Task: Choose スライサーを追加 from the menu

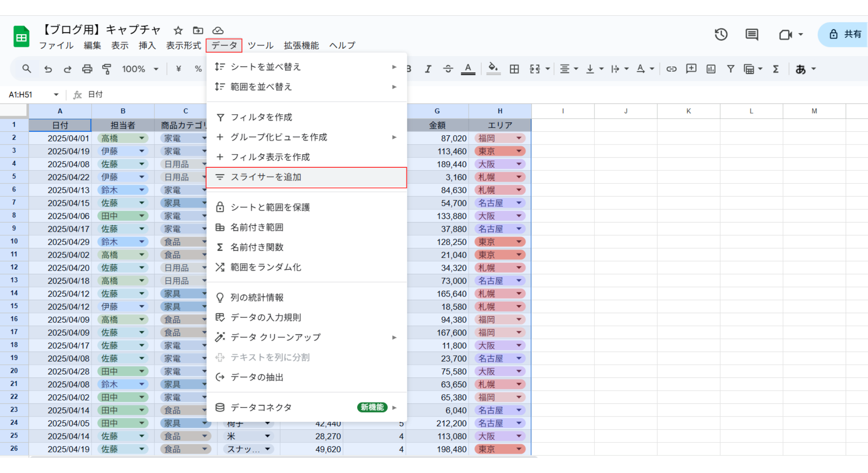Action: [306, 177]
